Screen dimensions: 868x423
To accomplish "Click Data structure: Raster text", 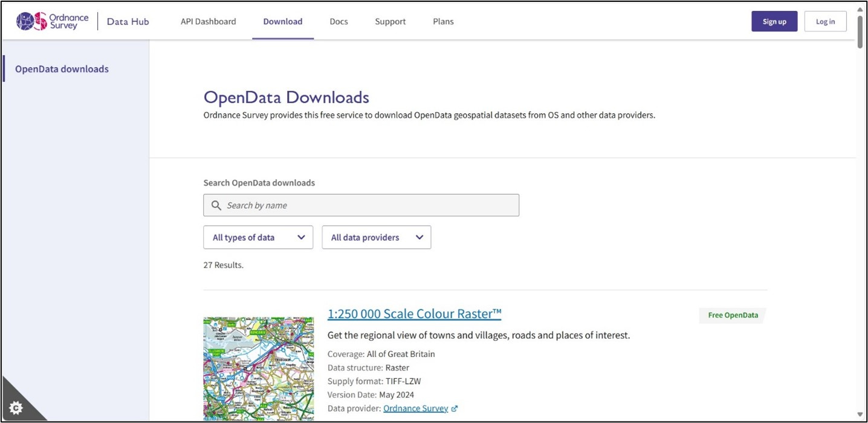I will 368,367.
